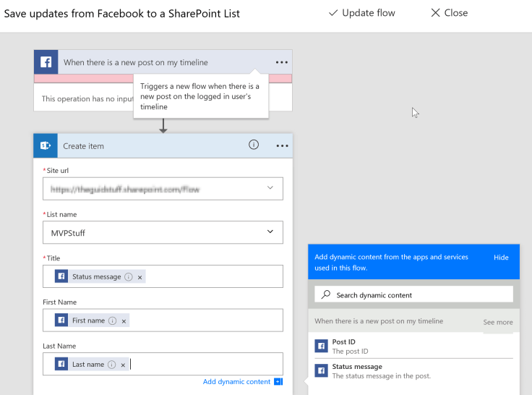Click info icon on Status message token
532x395 pixels.
129,277
